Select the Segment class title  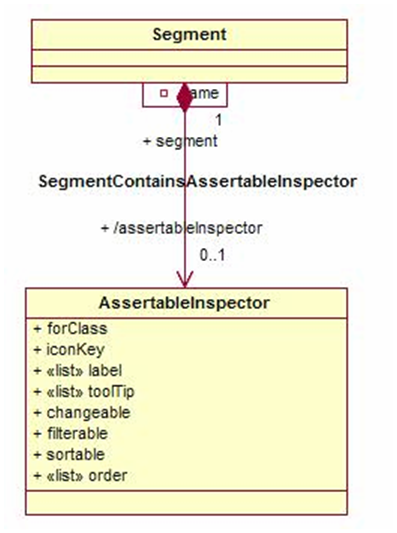coord(189,35)
